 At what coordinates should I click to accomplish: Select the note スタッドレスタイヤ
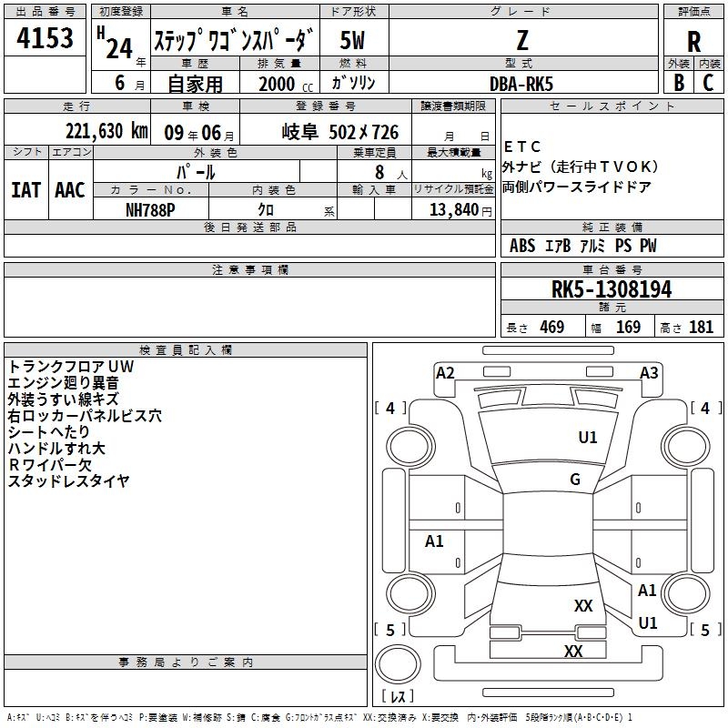coord(68,481)
